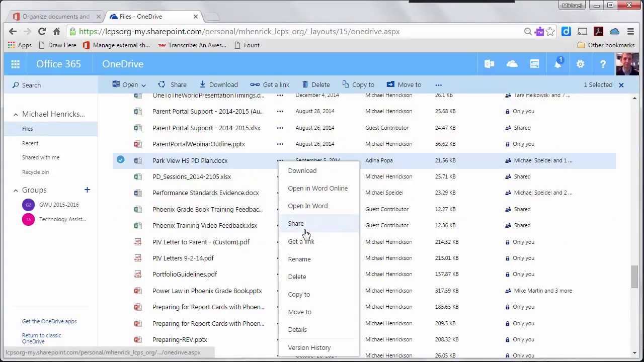Choose Open in Word from menu

(308, 206)
